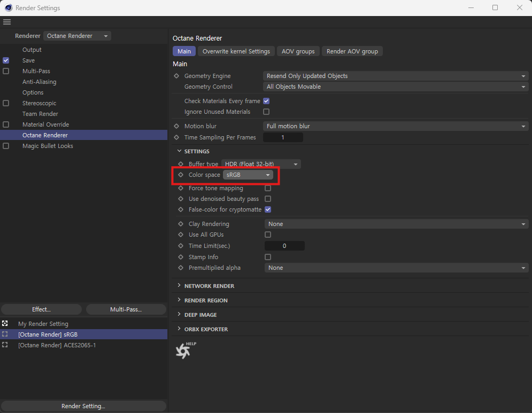This screenshot has height=413, width=532.
Task: Click keyframe diamond beside Stamp Info
Action: (181, 257)
